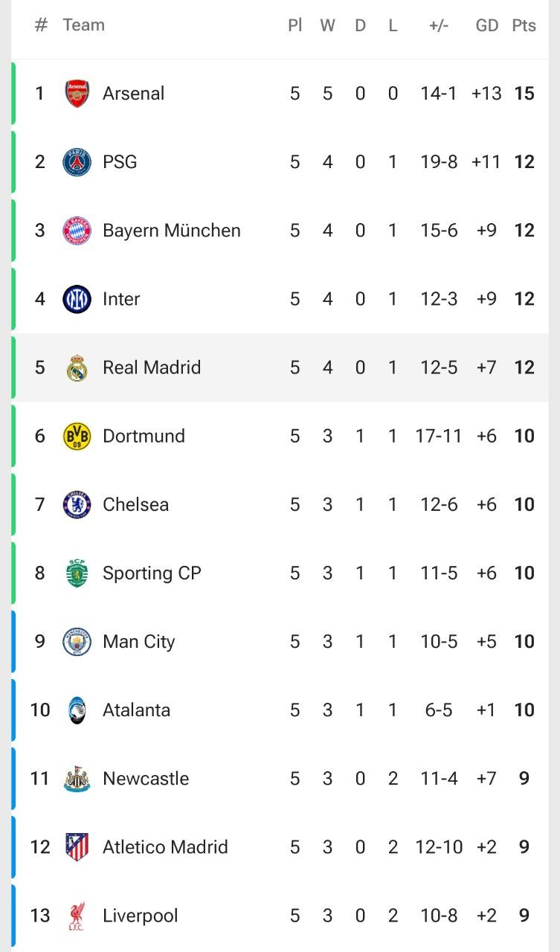The height and width of the screenshot is (952, 560).
Task: Click the Real Madrid crest
Action: click(x=77, y=367)
